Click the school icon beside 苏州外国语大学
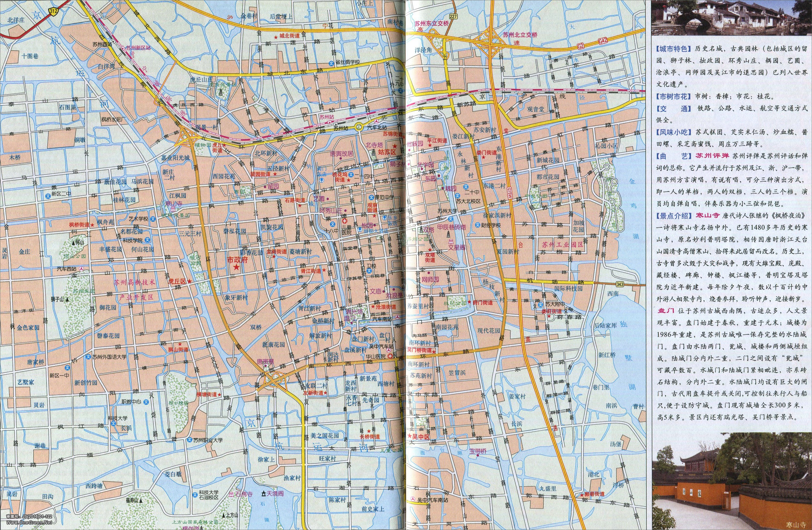The width and height of the screenshot is (812, 530). point(88,357)
